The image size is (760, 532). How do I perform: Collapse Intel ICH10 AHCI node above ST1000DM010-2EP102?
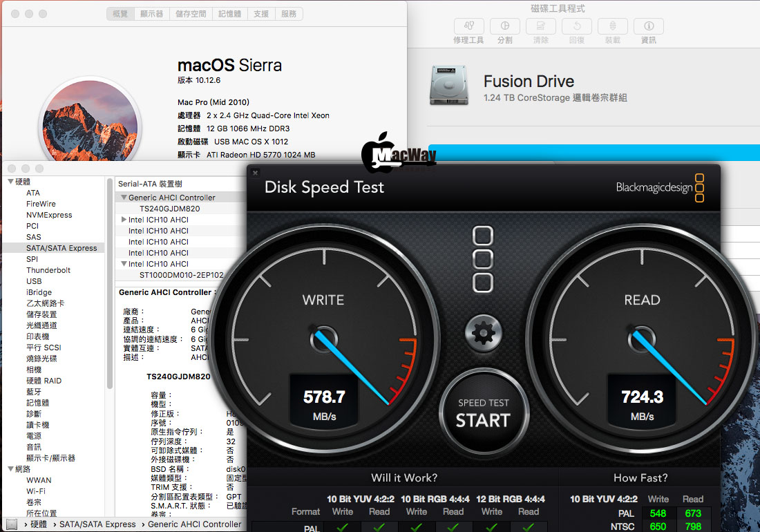point(124,264)
